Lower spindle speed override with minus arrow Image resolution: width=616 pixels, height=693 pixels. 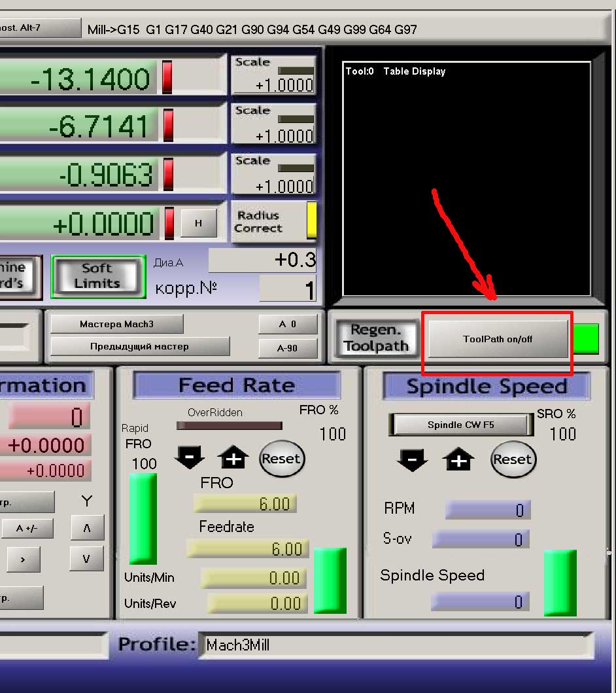[x=412, y=460]
